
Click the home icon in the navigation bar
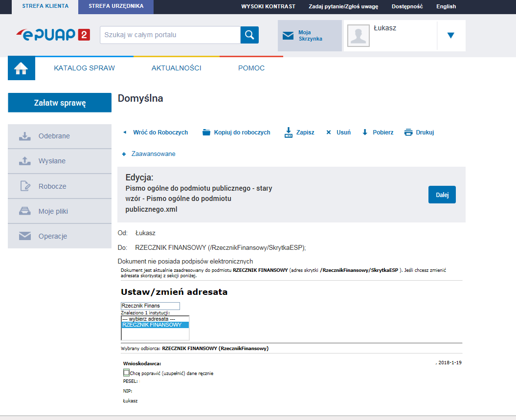(21, 68)
